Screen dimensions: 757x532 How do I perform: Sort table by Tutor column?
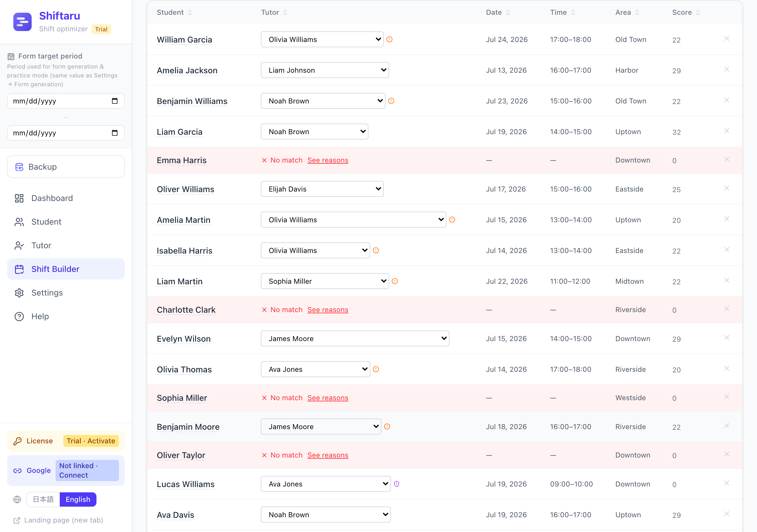274,12
